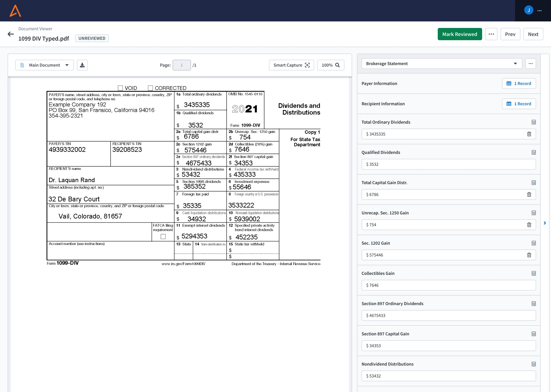Open calculator icon for Total Capital Gain Distr.
551x392 pixels.
(534, 183)
